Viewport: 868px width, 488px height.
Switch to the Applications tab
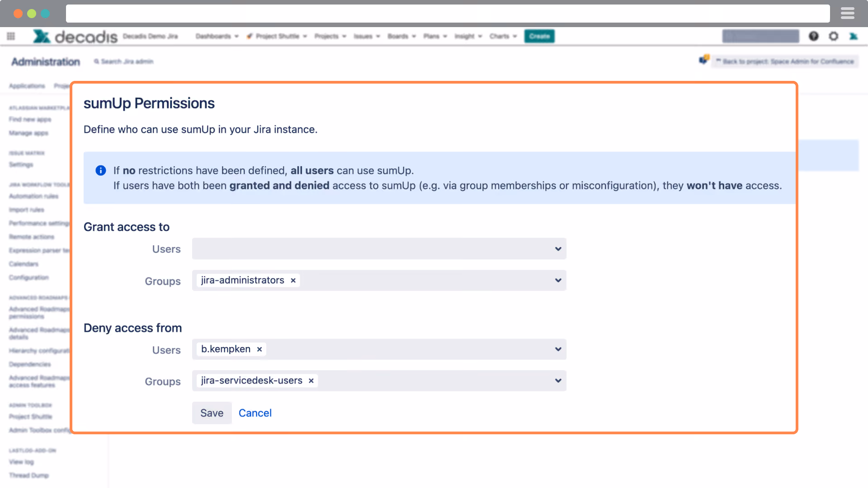pyautogui.click(x=27, y=86)
